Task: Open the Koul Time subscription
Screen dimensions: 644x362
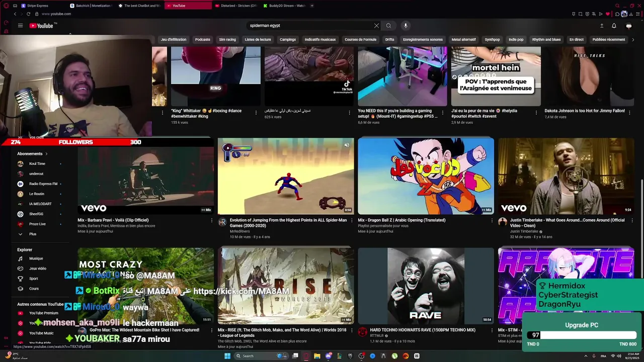Action: click(x=37, y=164)
